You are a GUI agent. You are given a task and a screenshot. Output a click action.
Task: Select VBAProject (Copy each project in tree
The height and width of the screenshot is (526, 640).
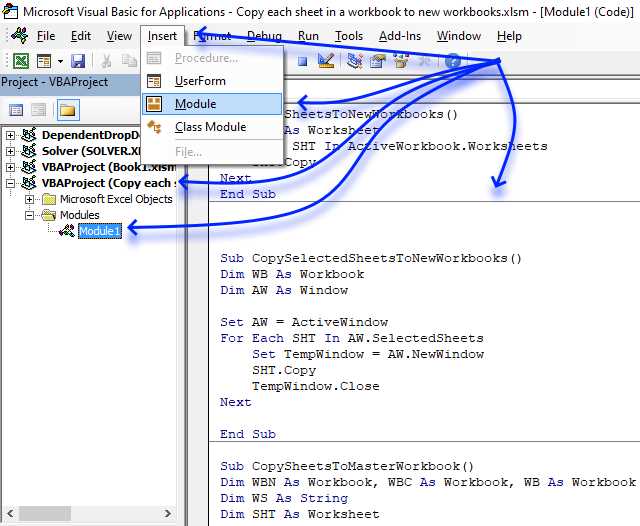tap(109, 183)
